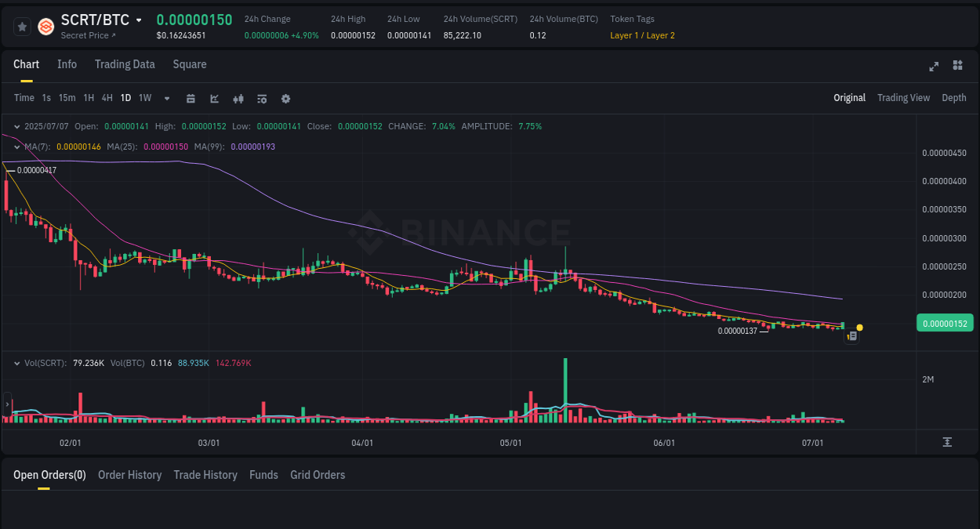Toggle the favorite star for SCRT/BTC
The width and height of the screenshot is (980, 529).
pyautogui.click(x=22, y=26)
